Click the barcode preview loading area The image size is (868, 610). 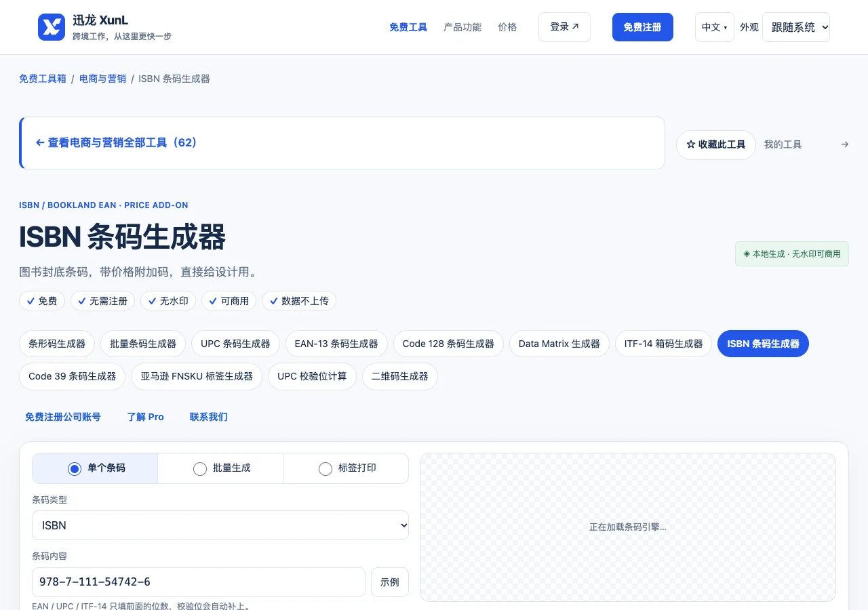click(x=628, y=527)
